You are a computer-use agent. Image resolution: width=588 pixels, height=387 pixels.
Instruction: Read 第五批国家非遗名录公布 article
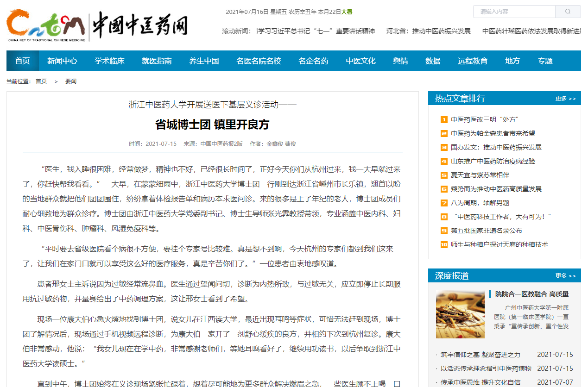pyautogui.click(x=486, y=231)
